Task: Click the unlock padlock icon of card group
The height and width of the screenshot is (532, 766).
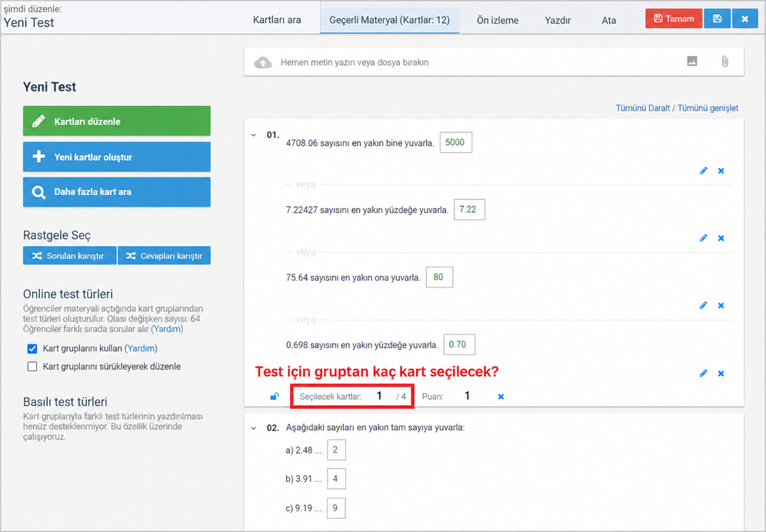Action: point(275,396)
